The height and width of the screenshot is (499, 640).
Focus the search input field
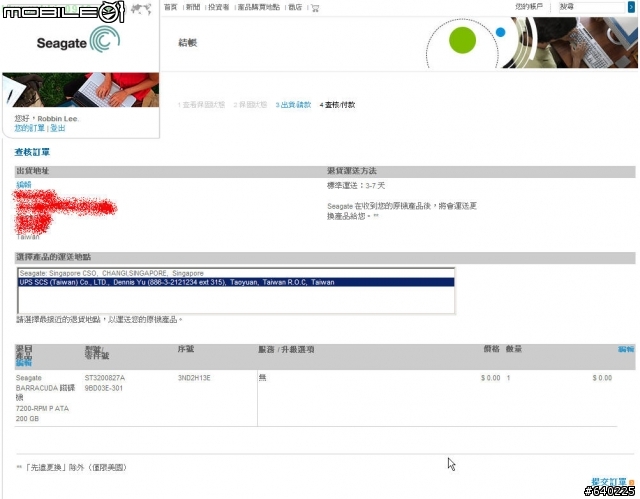coord(592,7)
